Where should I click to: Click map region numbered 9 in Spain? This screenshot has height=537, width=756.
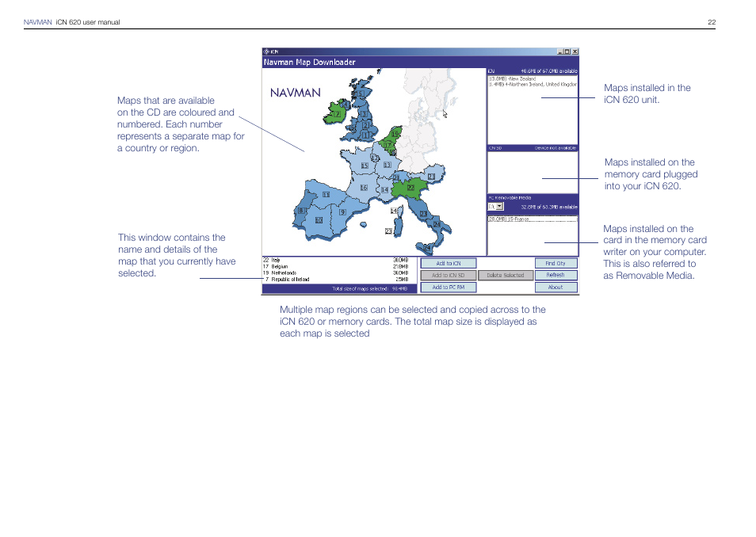click(x=342, y=212)
